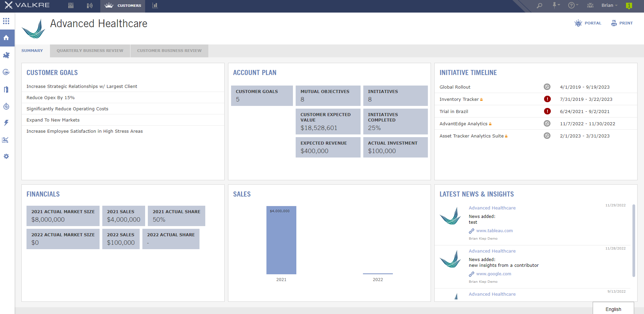
Task: Open the checklist chart sidebar icon
Action: [x=5, y=140]
